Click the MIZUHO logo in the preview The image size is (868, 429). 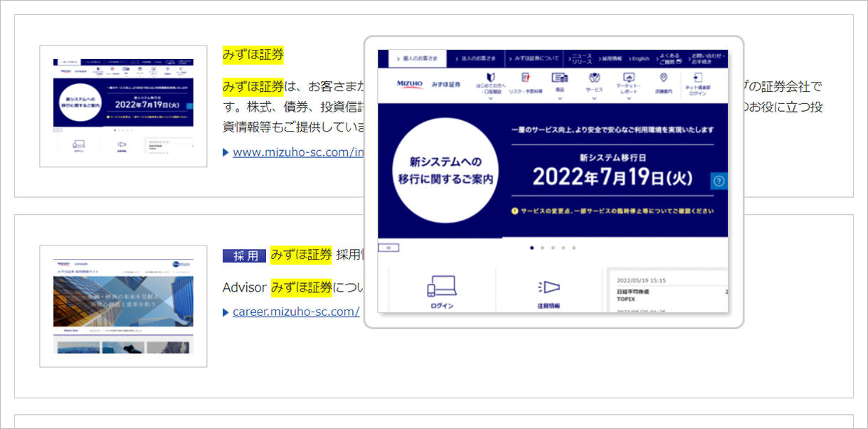[x=410, y=84]
